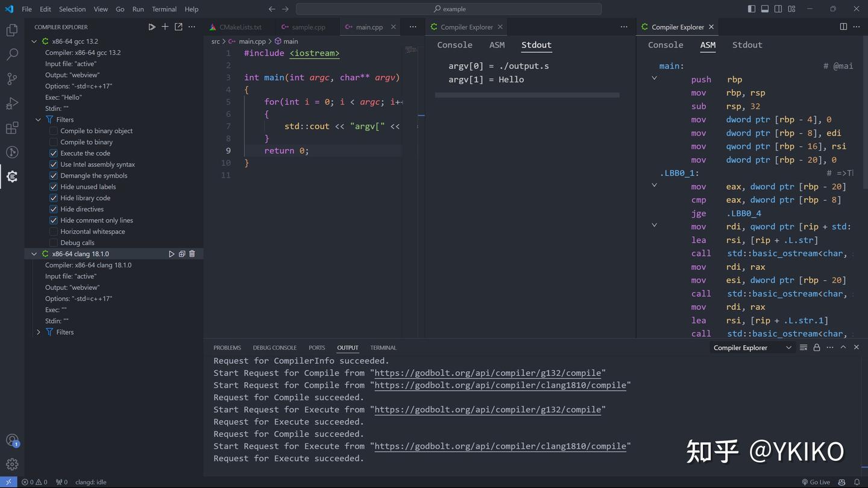Collapse the gcc Filters section

[39, 120]
